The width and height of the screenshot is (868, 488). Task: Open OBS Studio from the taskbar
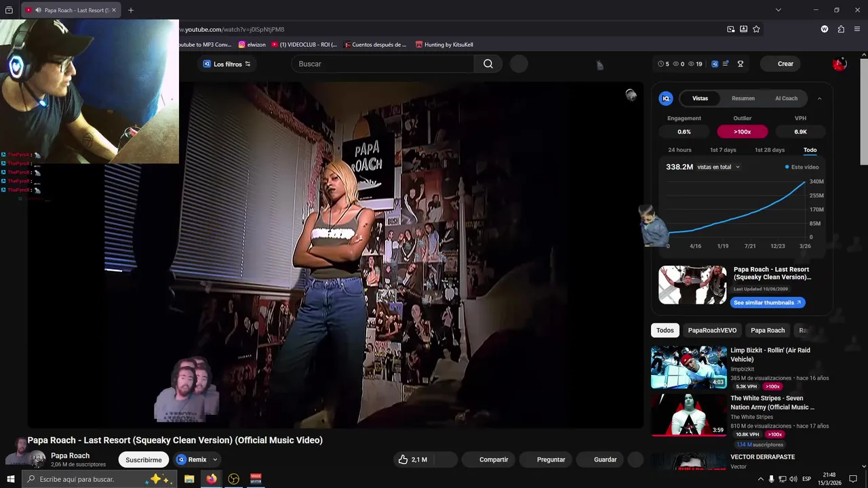pos(234,479)
